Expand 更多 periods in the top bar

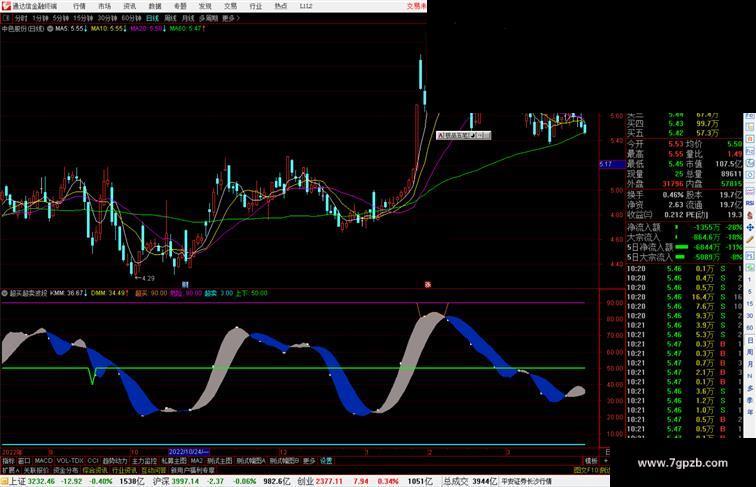click(x=230, y=18)
